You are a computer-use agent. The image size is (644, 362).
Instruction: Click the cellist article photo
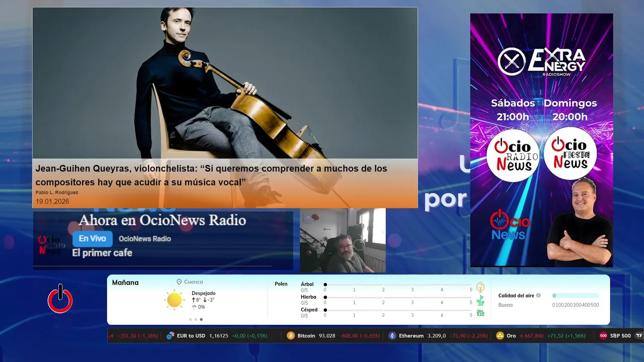point(225,83)
